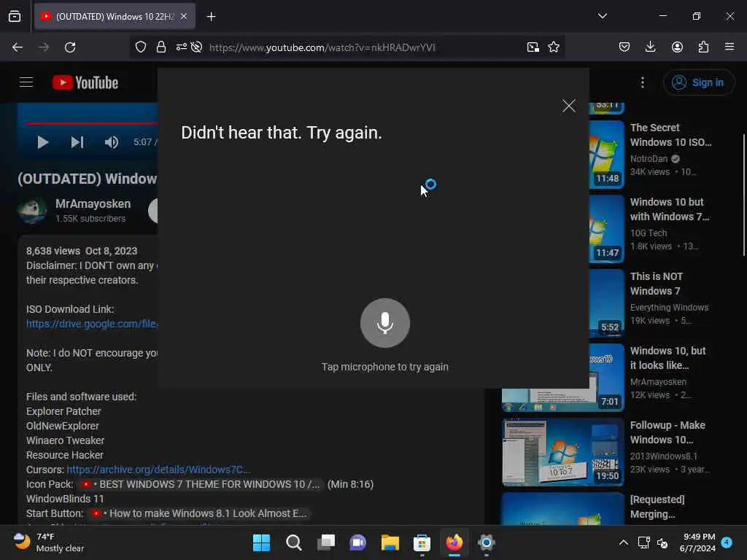747x560 pixels.
Task: Open The Secret Windows 10 ISO video
Action: (671, 135)
